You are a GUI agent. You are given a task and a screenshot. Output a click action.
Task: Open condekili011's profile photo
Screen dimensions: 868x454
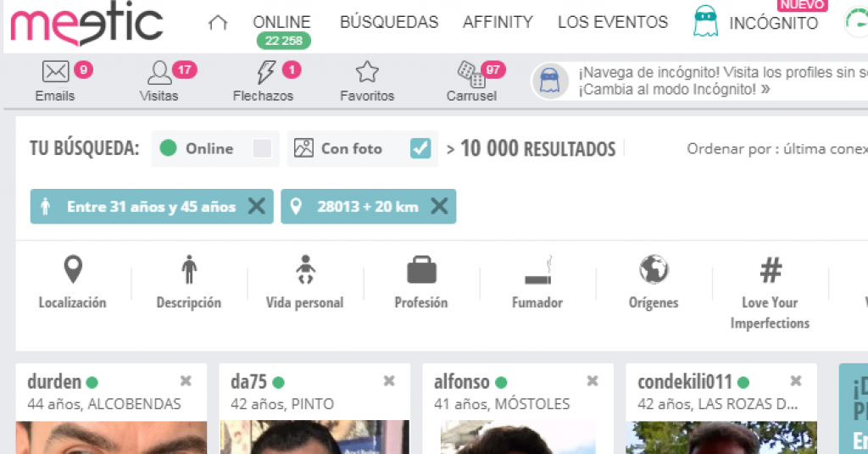(721, 437)
